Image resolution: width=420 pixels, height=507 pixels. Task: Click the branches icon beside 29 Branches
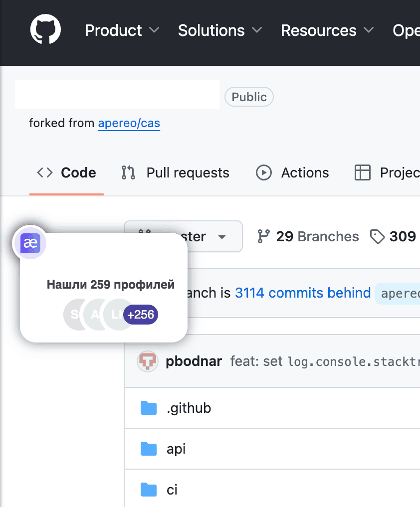pos(263,236)
